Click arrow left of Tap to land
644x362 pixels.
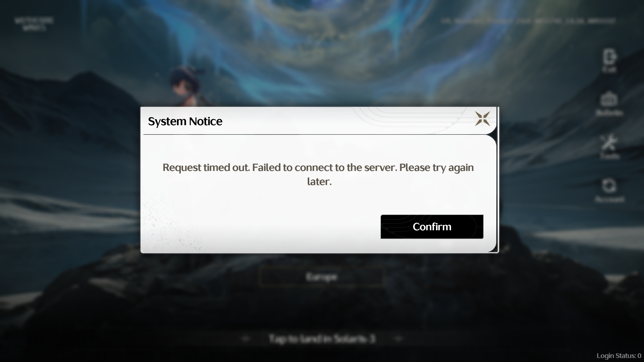245,339
